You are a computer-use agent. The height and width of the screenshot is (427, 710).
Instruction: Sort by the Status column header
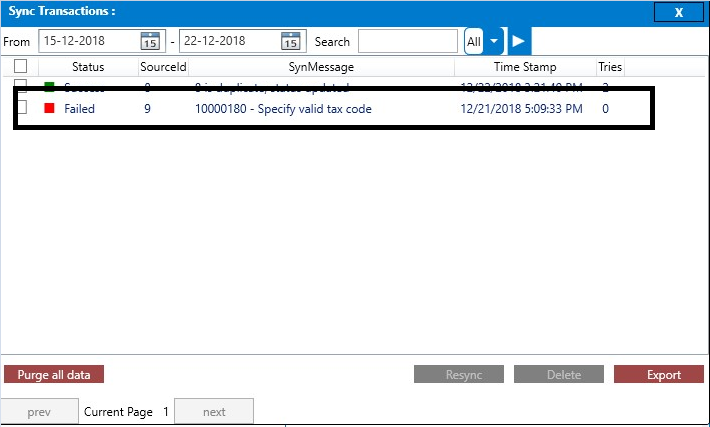click(x=88, y=67)
